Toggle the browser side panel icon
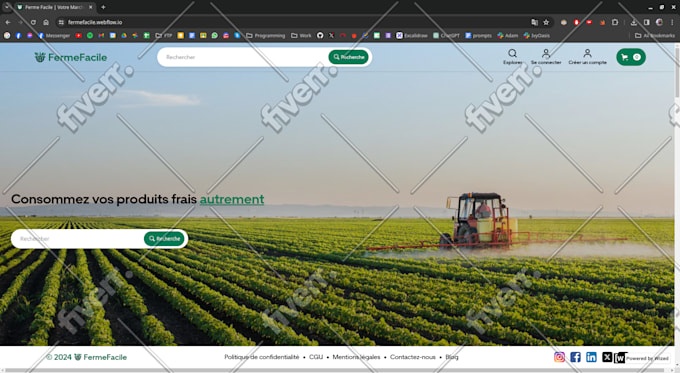The image size is (680, 373). coord(647,22)
